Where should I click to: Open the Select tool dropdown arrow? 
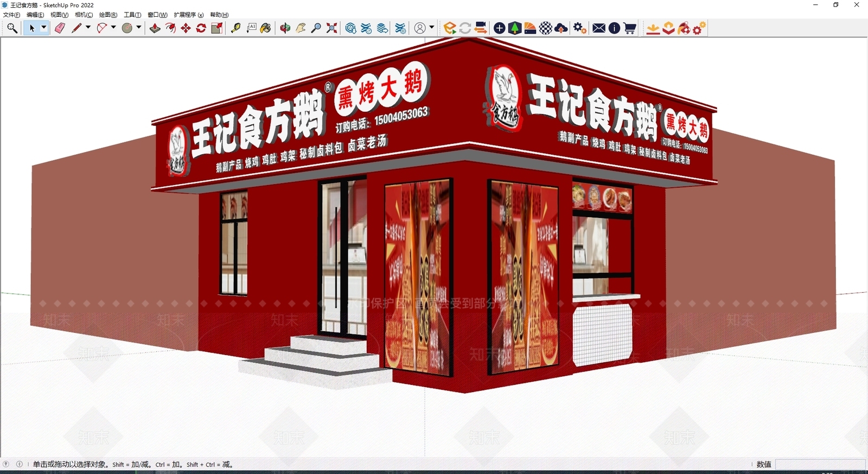coord(44,28)
